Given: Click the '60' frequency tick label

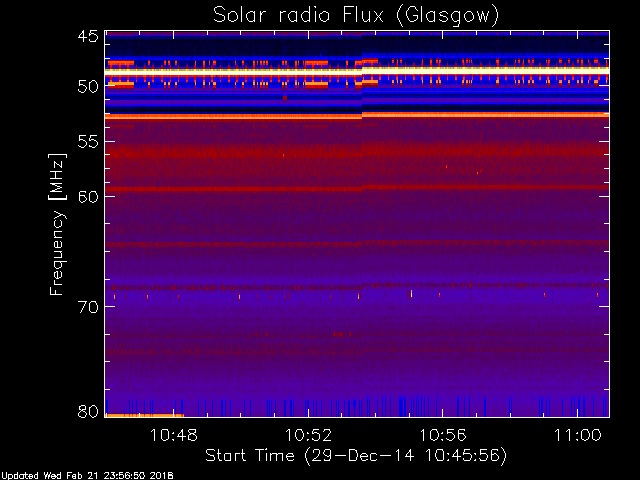Looking at the screenshot, I should click(88, 197).
